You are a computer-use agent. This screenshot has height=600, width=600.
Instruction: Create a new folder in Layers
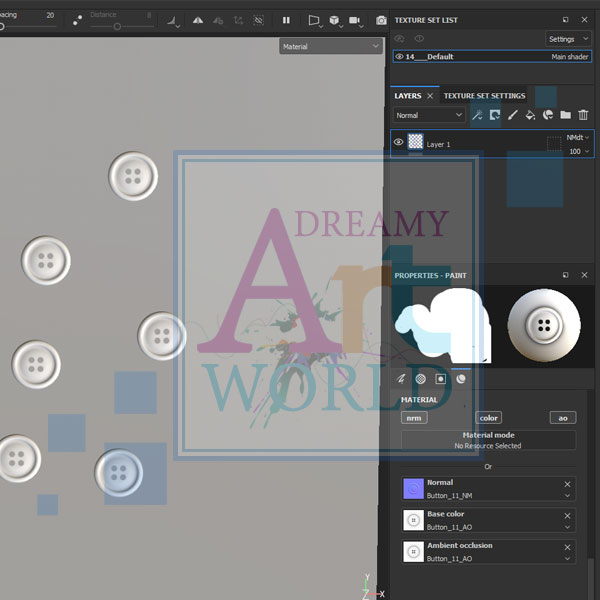[565, 115]
